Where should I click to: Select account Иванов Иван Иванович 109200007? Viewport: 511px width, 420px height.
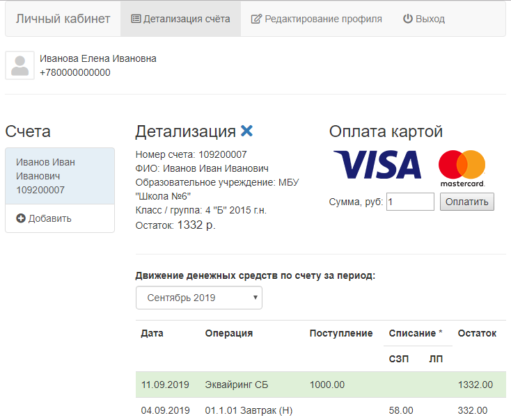click(60, 176)
